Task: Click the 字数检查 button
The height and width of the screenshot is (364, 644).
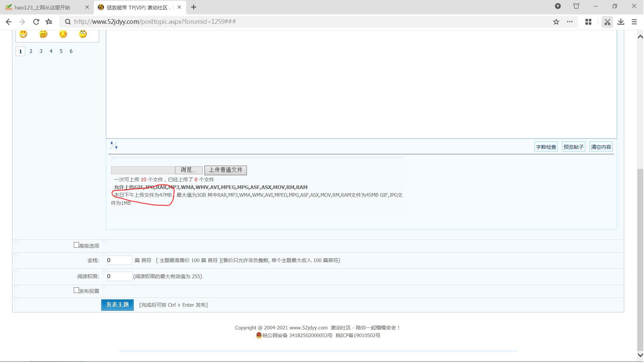Action: [x=546, y=147]
